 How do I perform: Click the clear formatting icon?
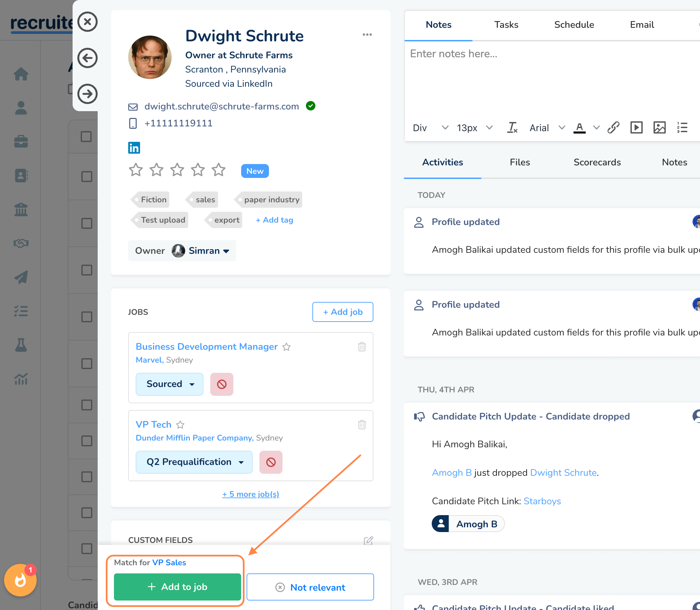pos(512,128)
